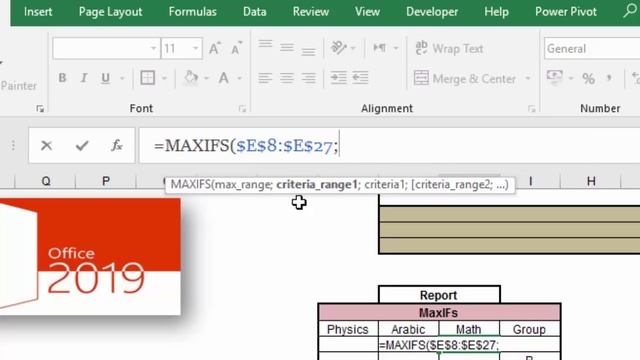This screenshot has width=640, height=360.
Task: Open the Alignment settings dialog launcher
Action: [531, 109]
